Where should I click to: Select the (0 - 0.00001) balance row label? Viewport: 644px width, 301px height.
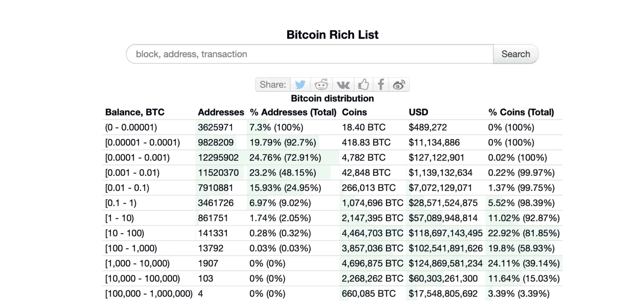(x=131, y=127)
